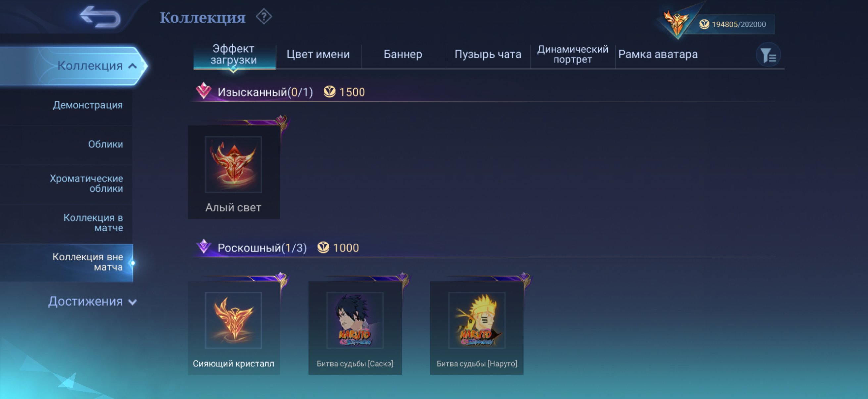Select the Сияющий кристалл effect
Screen dimensions: 868x399
[x=233, y=328]
